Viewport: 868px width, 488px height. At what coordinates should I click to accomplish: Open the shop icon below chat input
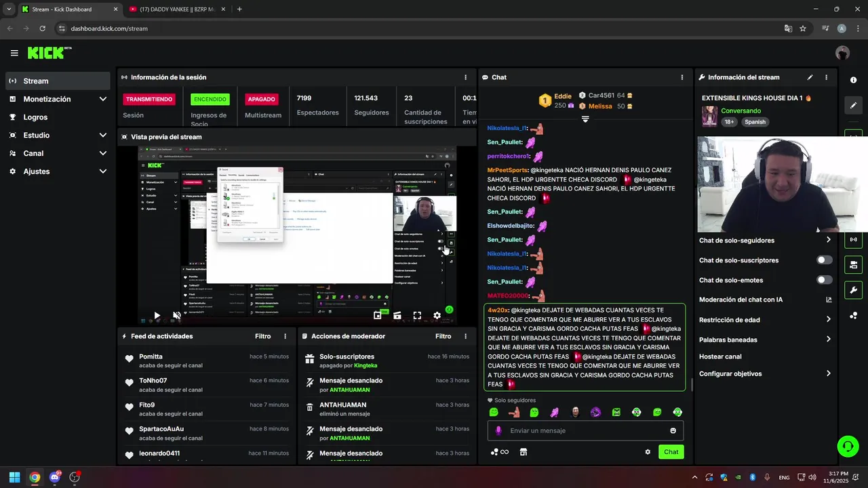coord(523,452)
